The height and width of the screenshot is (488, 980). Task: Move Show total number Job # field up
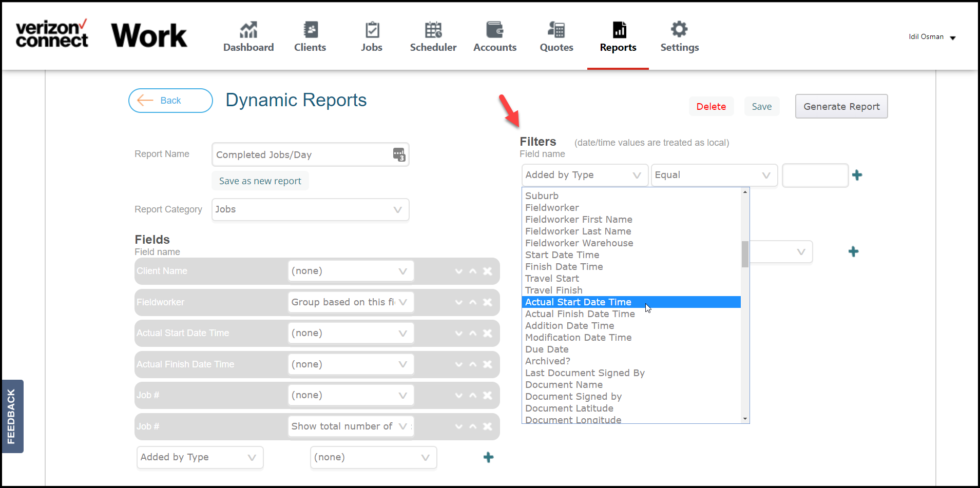[x=473, y=427]
